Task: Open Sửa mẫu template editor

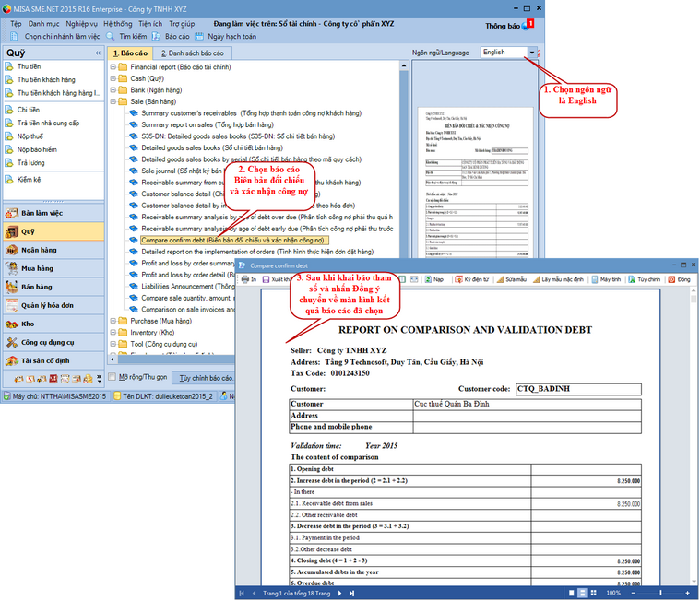Action: pyautogui.click(x=512, y=279)
